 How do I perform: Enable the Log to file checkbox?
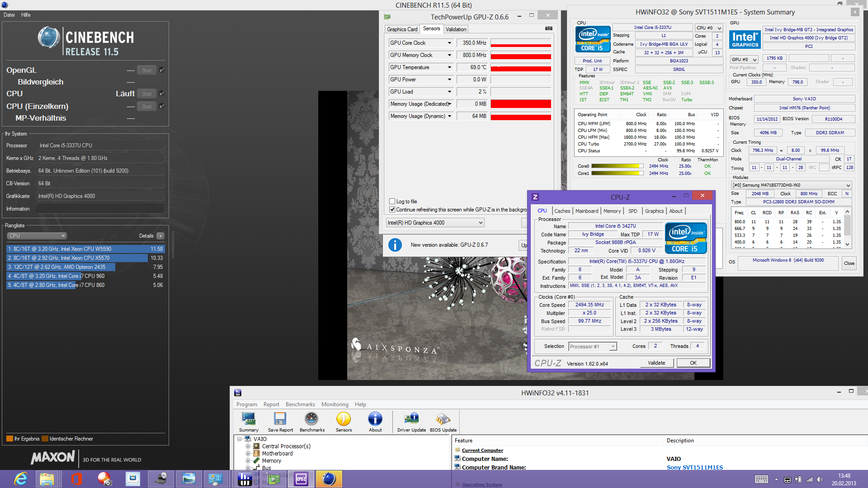click(392, 202)
